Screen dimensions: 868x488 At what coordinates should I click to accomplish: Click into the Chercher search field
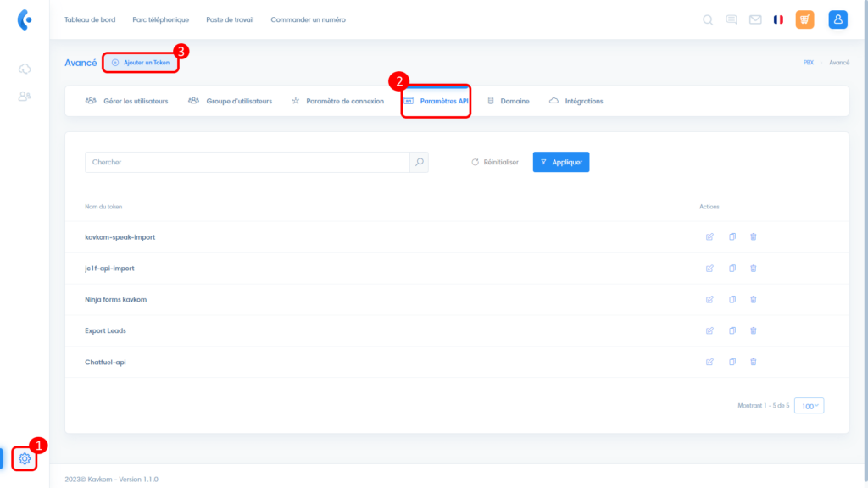tap(247, 162)
